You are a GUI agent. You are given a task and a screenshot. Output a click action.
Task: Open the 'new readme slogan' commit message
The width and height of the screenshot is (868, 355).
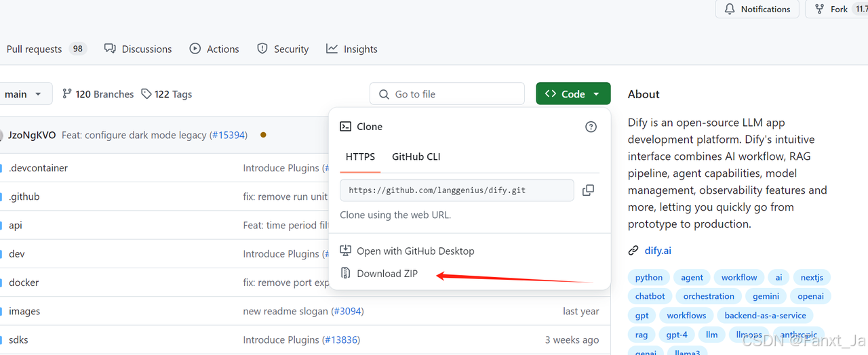[285, 312]
